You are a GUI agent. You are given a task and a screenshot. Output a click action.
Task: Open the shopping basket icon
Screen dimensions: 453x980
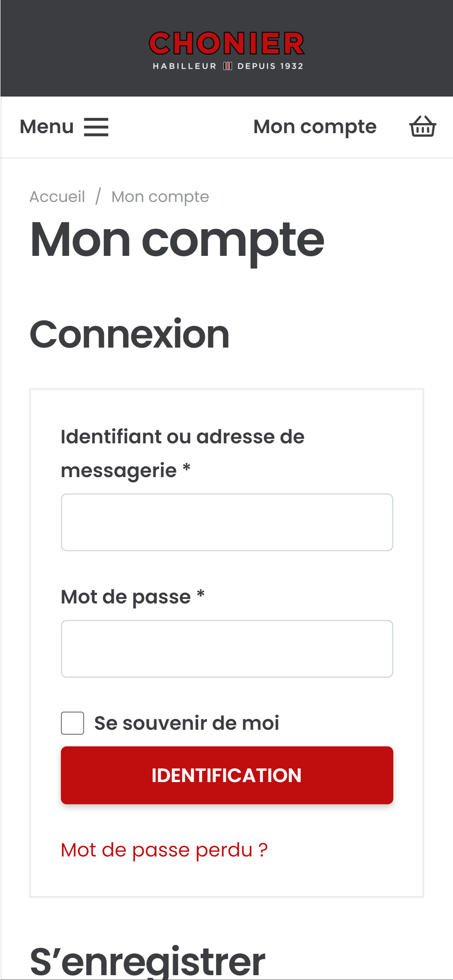tap(423, 126)
